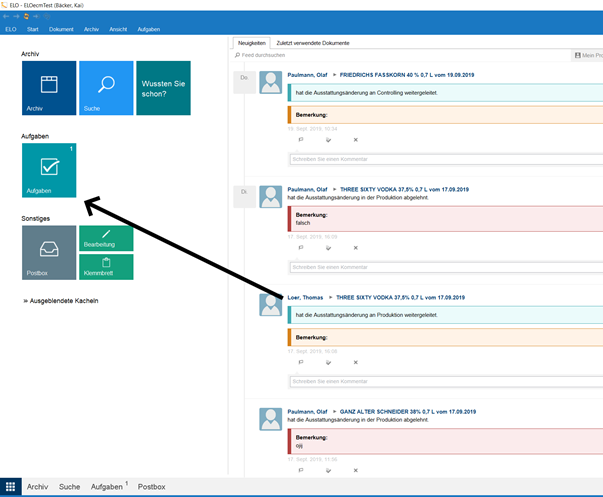Click the Wussten Sie schon? tile
This screenshot has width=603, height=497.
click(x=163, y=88)
